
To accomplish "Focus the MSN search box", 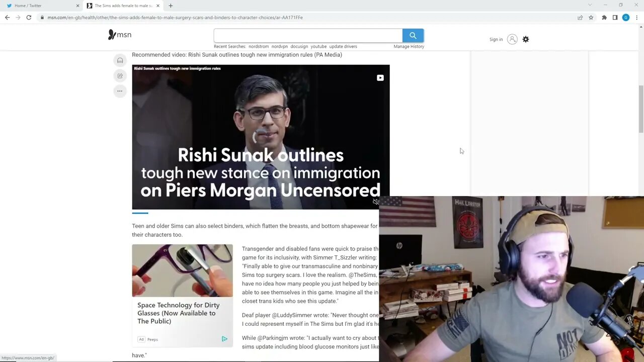I will pos(308,35).
